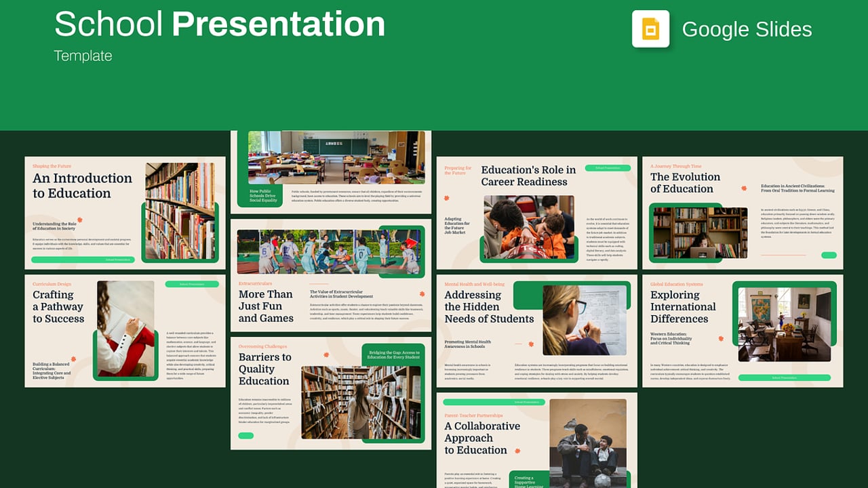This screenshot has width=868, height=488.
Task: Click small green pill on Barriers slide
Action: pos(246,436)
